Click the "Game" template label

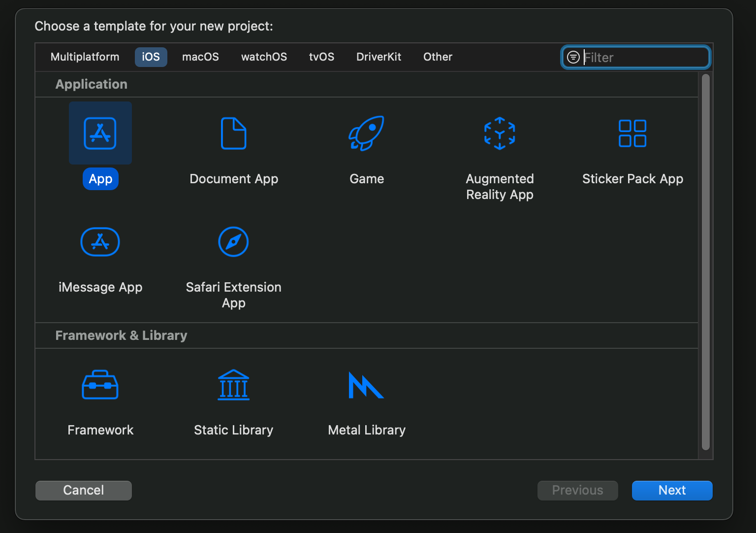coord(367,179)
